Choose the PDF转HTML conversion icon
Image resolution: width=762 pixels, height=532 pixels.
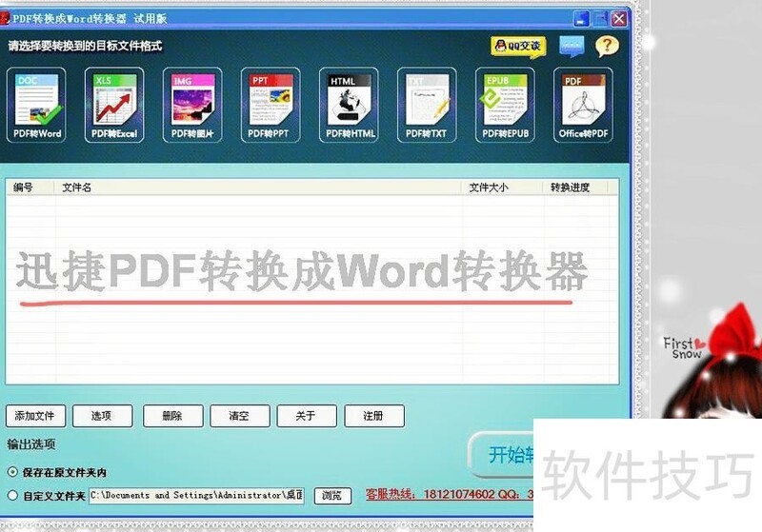349,105
